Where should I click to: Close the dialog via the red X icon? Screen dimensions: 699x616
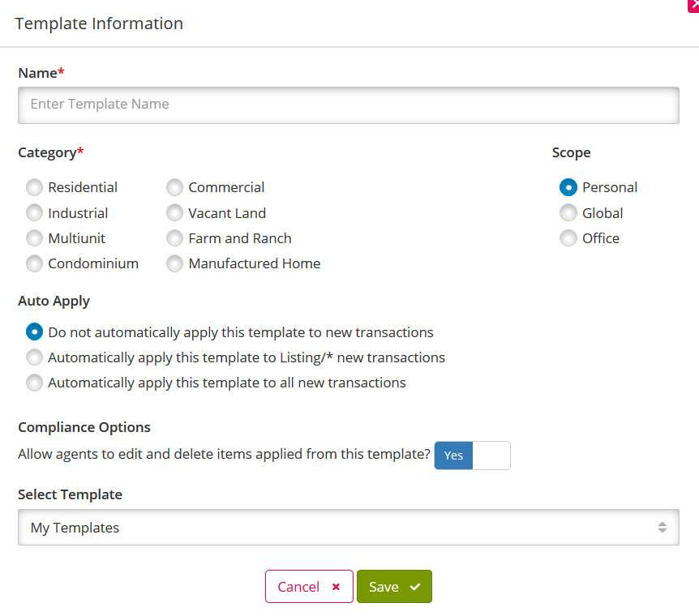[x=693, y=6]
